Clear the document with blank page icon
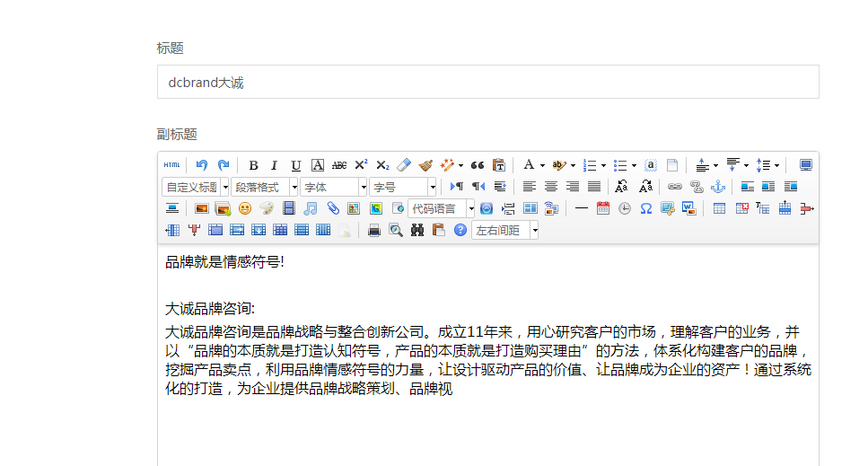 coord(672,165)
